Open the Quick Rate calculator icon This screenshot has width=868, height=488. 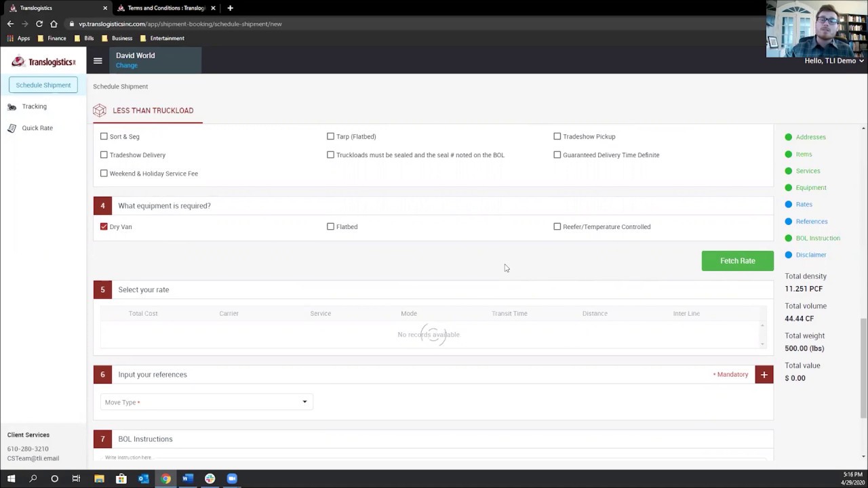(x=12, y=128)
